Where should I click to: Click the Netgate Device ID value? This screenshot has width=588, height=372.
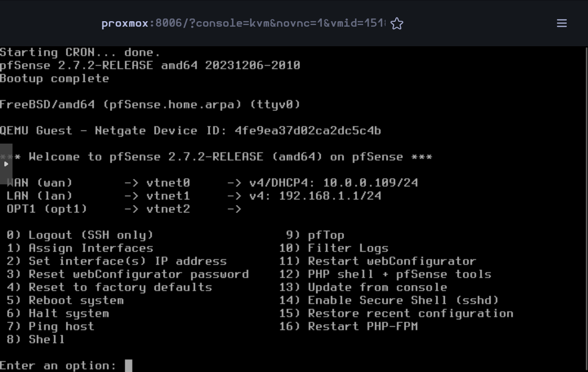[x=308, y=131]
